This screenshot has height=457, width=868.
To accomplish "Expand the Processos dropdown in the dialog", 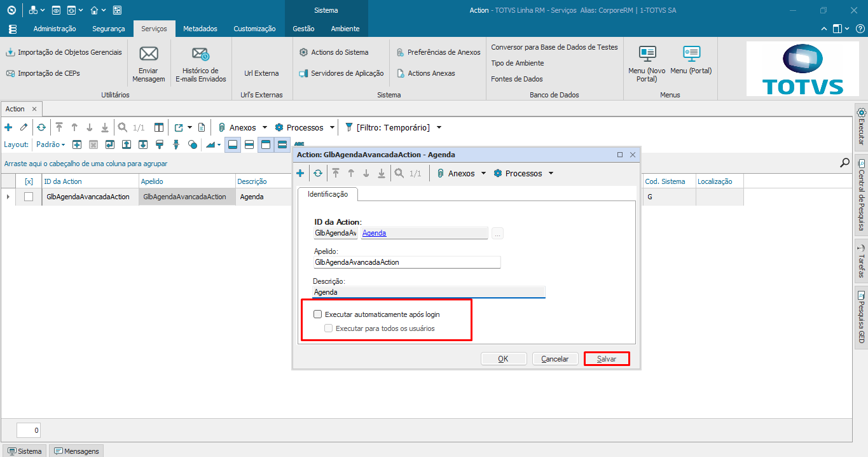I will pos(551,173).
